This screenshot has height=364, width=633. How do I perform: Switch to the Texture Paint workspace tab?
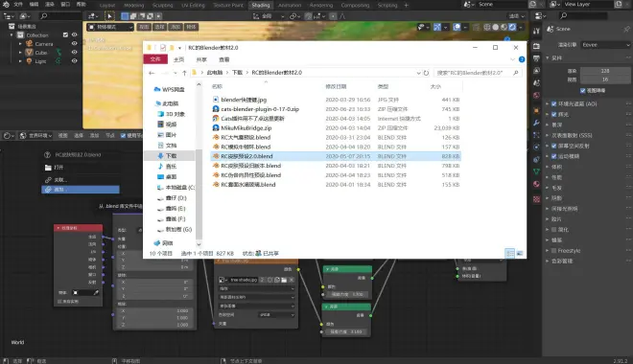coord(228,5)
